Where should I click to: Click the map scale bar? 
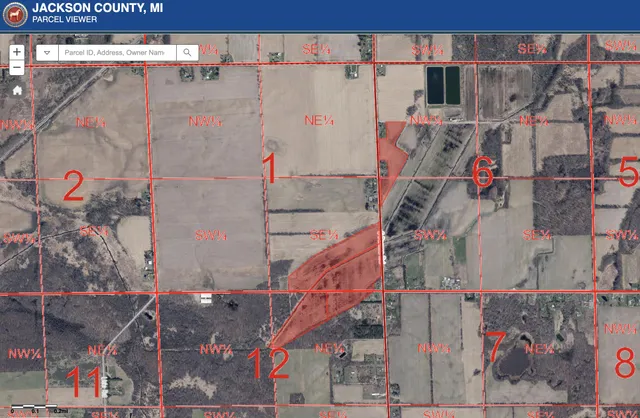(30, 410)
